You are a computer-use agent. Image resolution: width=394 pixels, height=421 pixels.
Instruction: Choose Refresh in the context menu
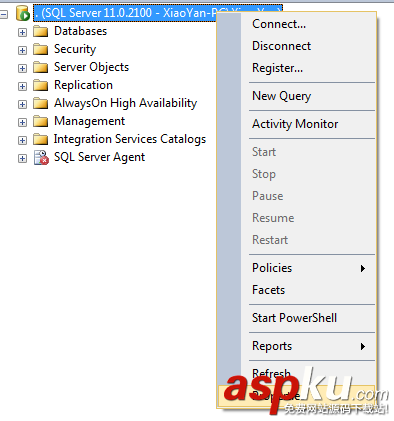point(297,374)
